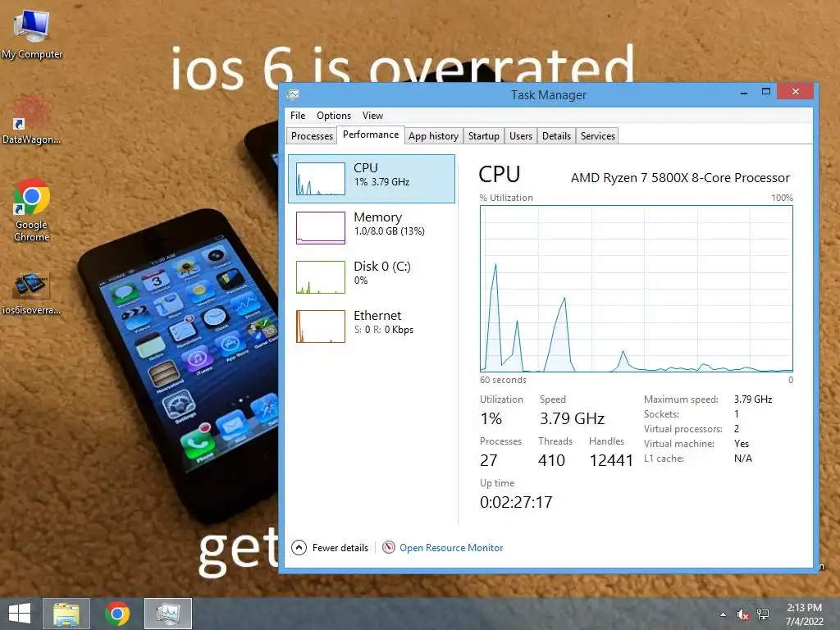The image size is (840, 630).
Task: Open the File menu
Action: 298,116
